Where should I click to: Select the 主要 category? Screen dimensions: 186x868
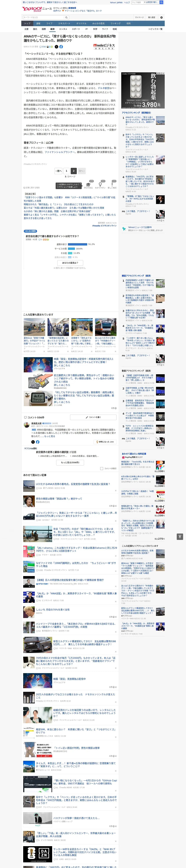(26, 29)
